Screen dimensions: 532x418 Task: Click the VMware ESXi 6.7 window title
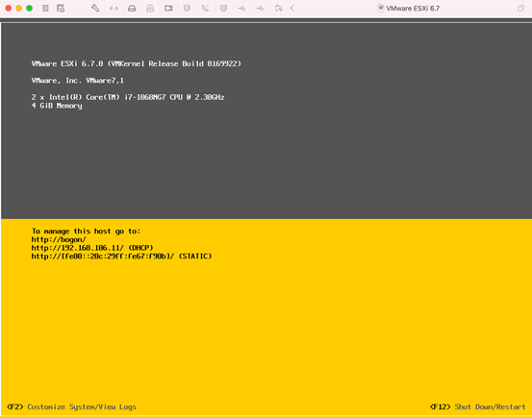tap(413, 8)
